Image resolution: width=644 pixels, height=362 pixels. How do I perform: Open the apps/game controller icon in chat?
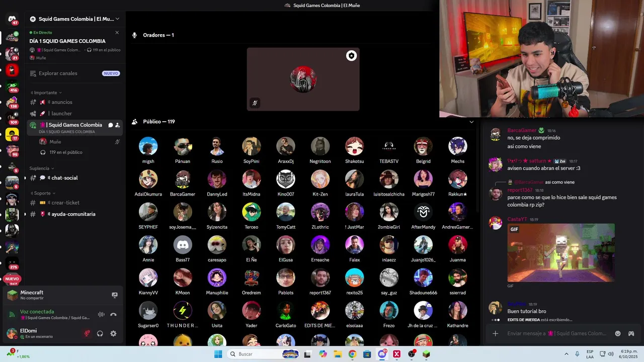[x=631, y=333]
